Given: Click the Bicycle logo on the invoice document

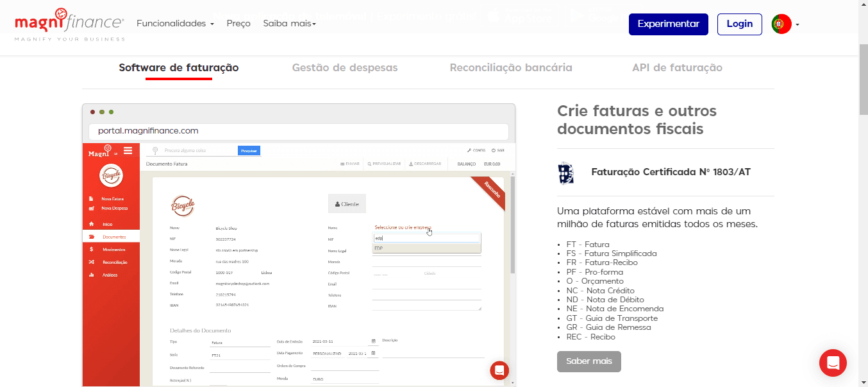Looking at the screenshot, I should click(183, 206).
